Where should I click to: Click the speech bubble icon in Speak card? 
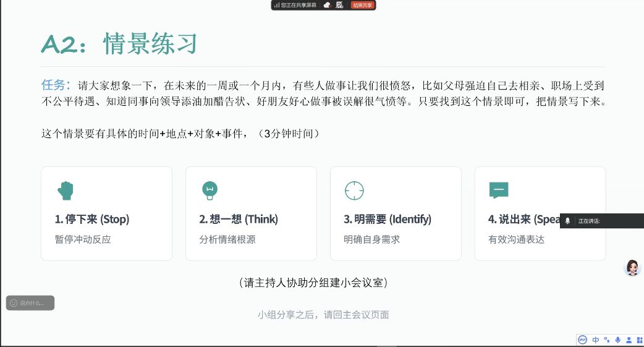(498, 190)
